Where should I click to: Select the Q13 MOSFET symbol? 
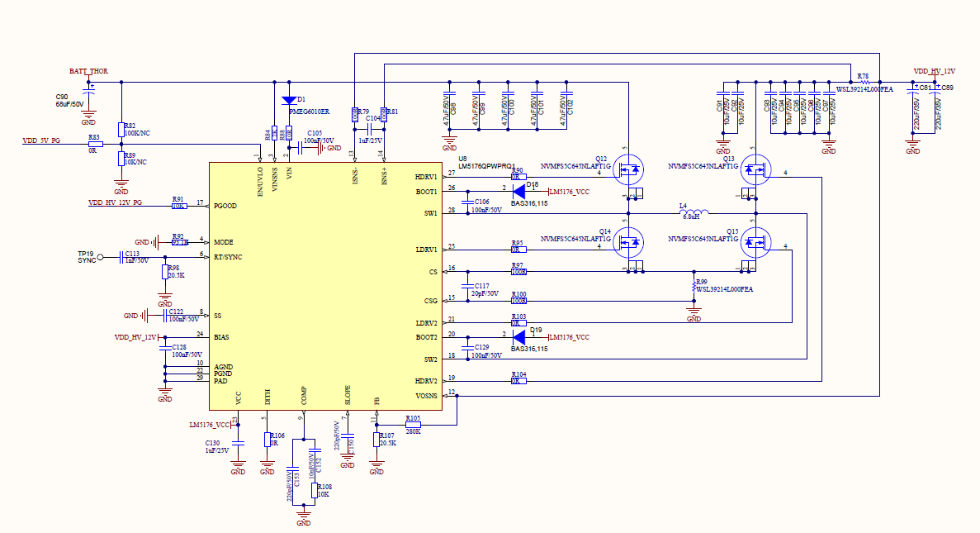pos(755,169)
